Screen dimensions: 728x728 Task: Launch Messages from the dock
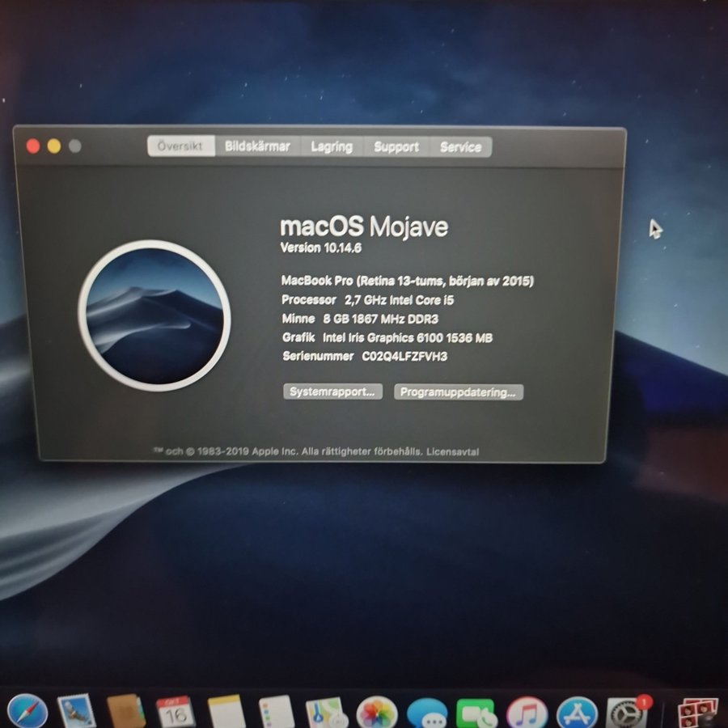426,713
